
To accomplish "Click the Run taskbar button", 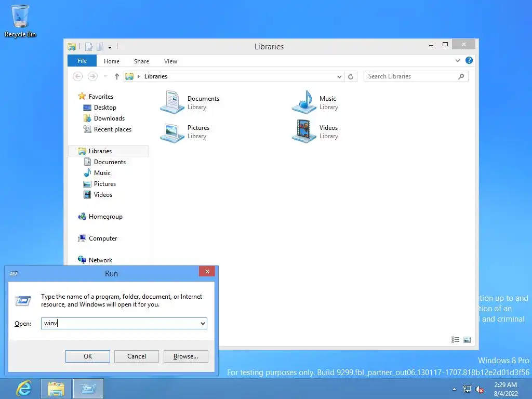I will [88, 389].
